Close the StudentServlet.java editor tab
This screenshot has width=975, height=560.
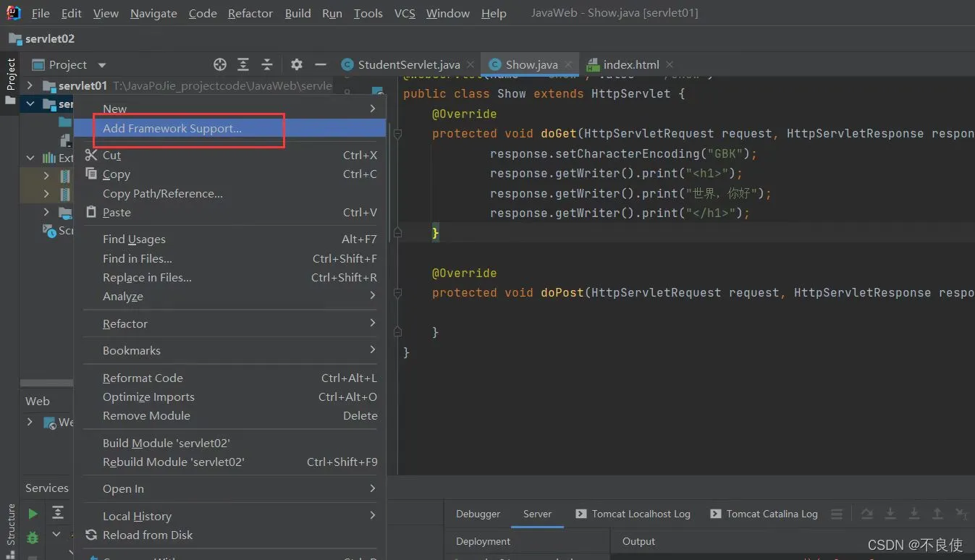[x=470, y=64]
